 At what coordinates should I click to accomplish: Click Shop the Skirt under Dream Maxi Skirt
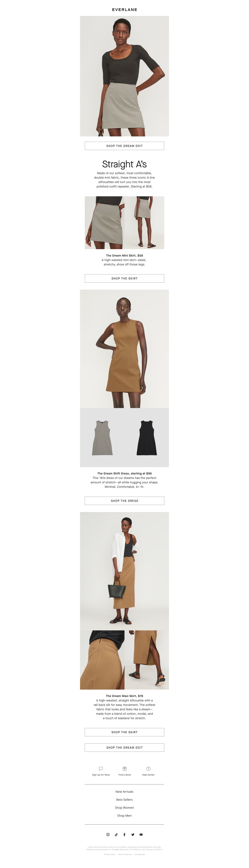[x=124, y=732]
